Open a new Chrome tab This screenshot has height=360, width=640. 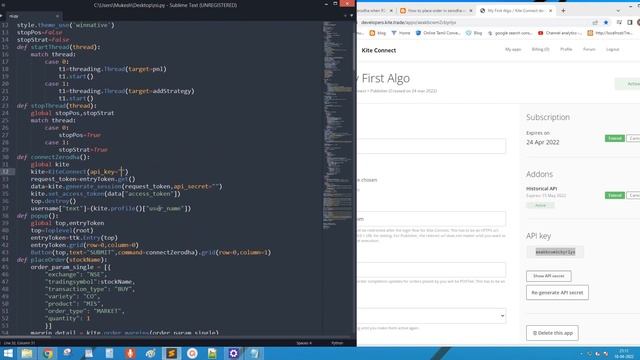(563, 11)
